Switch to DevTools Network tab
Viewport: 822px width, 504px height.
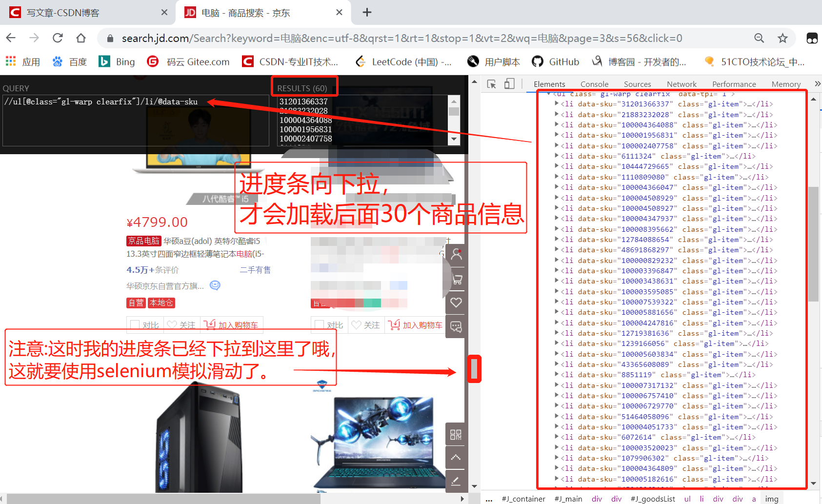[x=682, y=84]
